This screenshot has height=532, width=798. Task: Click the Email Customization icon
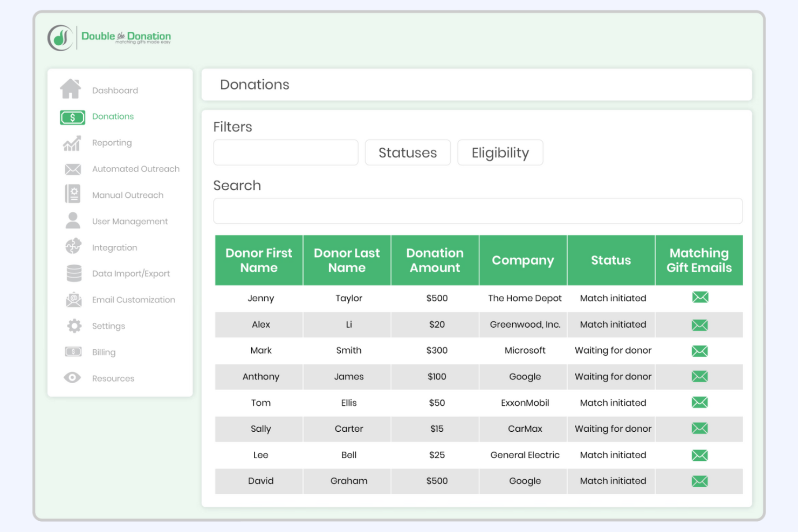point(74,300)
